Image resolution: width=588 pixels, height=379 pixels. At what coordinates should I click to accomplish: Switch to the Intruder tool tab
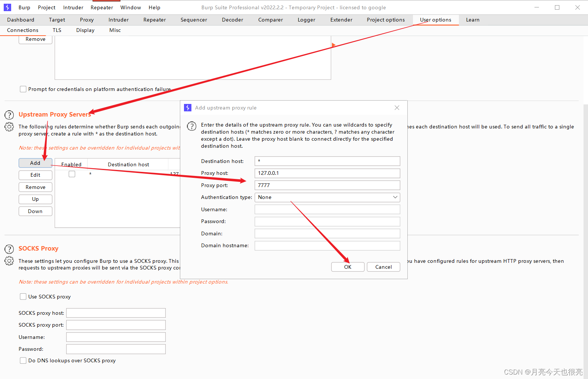119,20
